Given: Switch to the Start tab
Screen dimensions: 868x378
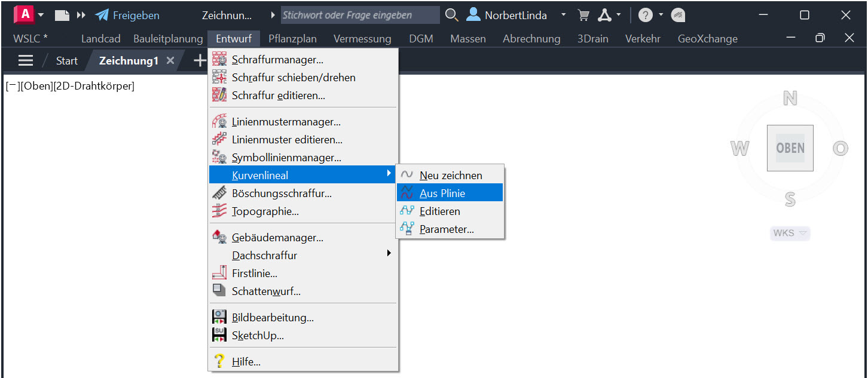Looking at the screenshot, I should [x=67, y=61].
